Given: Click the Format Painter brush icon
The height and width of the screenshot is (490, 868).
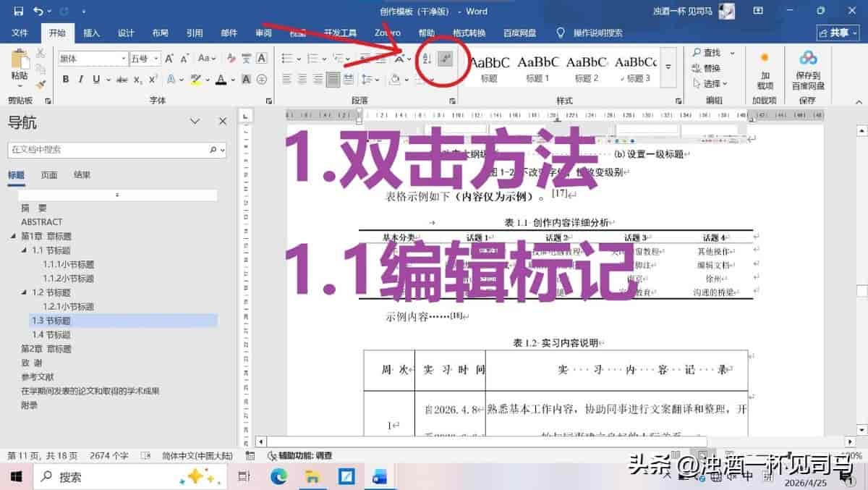Looking at the screenshot, I should (41, 83).
